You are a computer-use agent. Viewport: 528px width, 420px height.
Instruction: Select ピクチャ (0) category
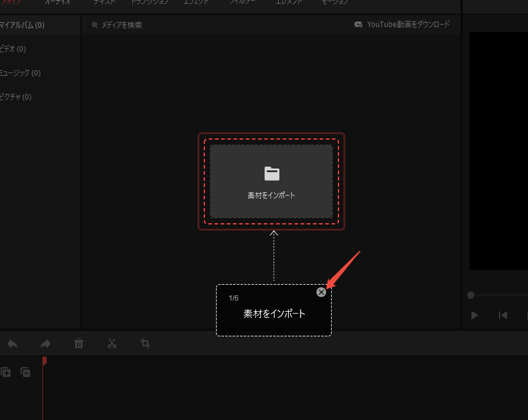(15, 97)
